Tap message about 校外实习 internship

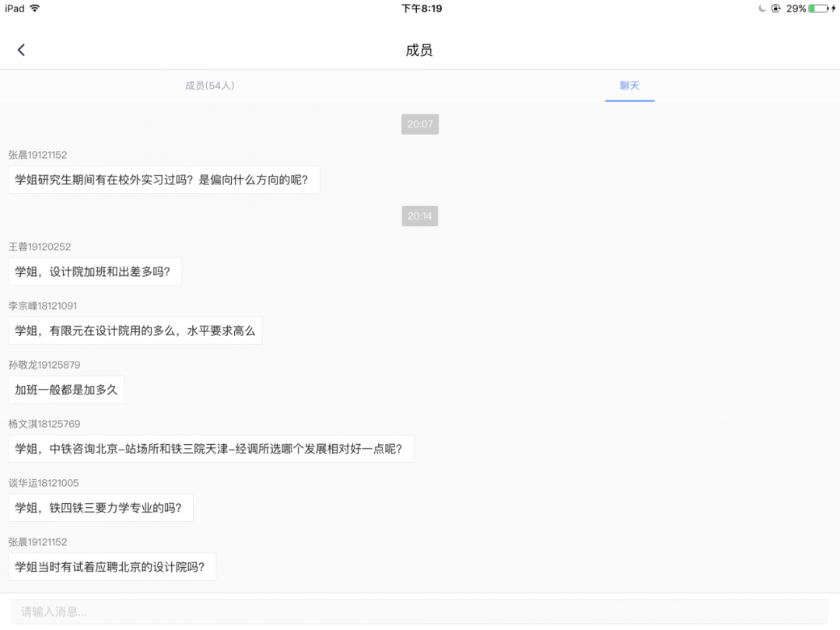(163, 180)
